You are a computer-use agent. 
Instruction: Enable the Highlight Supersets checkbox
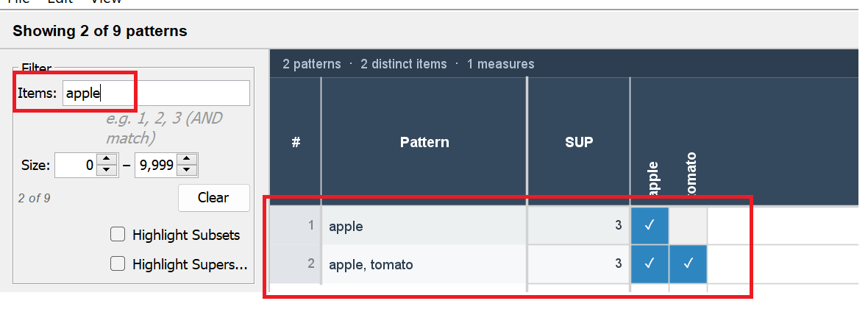[117, 264]
